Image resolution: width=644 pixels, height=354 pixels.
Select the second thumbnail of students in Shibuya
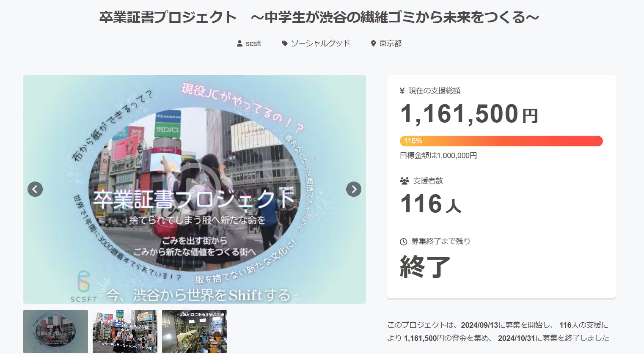click(x=125, y=331)
